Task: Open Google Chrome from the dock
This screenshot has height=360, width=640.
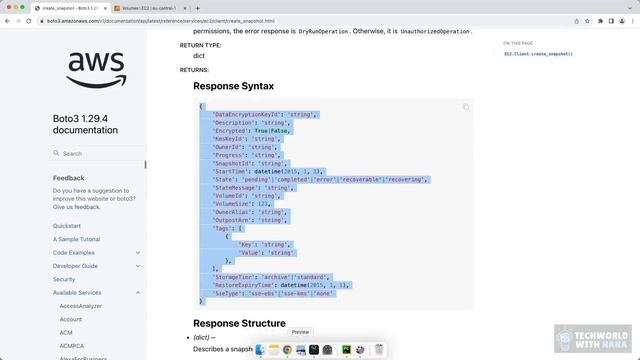Action: [x=287, y=350]
